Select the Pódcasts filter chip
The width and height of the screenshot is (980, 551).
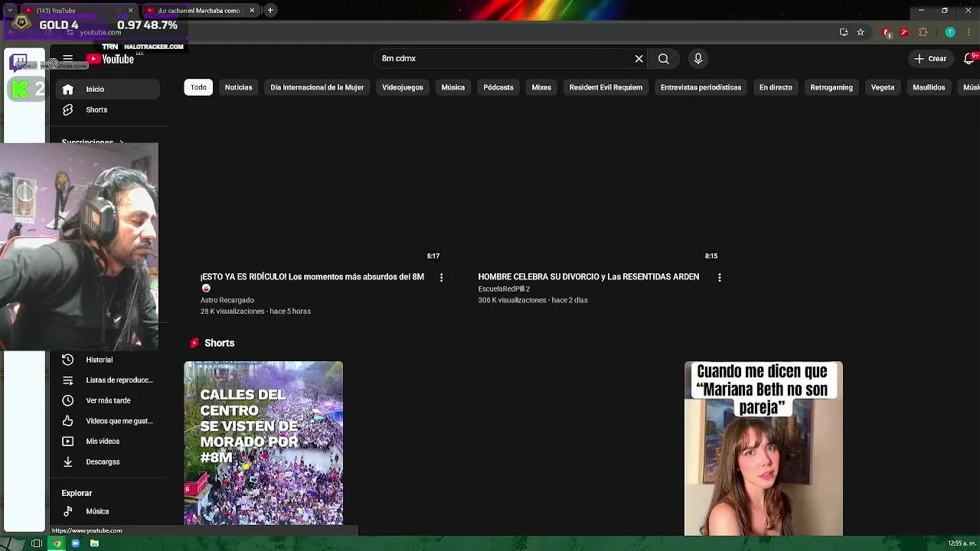point(498,87)
